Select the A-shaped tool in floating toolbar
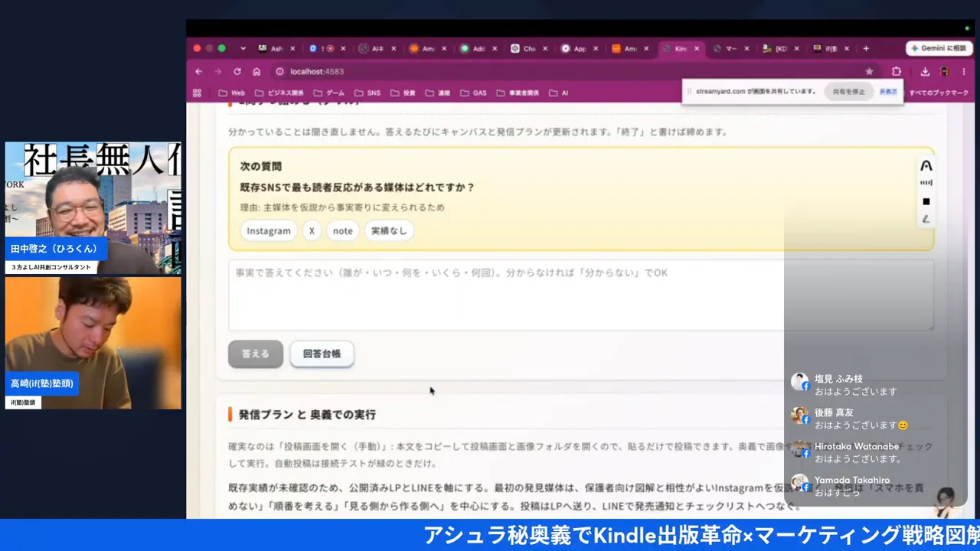 (926, 165)
